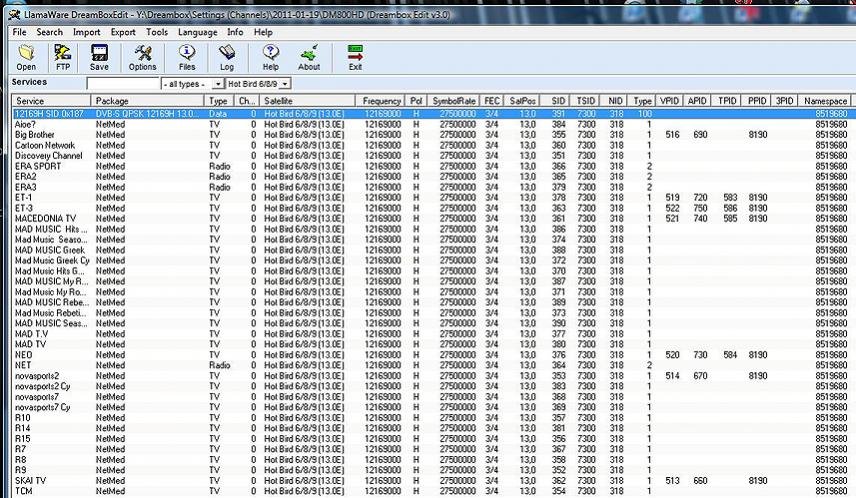This screenshot has height=498, width=856.
Task: Click the SID column header
Action: (558, 101)
